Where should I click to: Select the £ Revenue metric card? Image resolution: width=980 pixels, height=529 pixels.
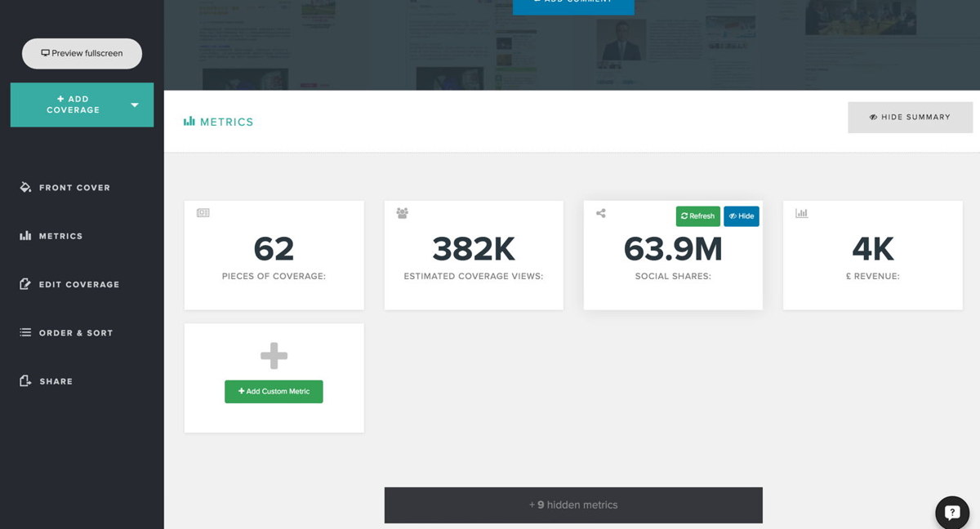pyautogui.click(x=872, y=256)
